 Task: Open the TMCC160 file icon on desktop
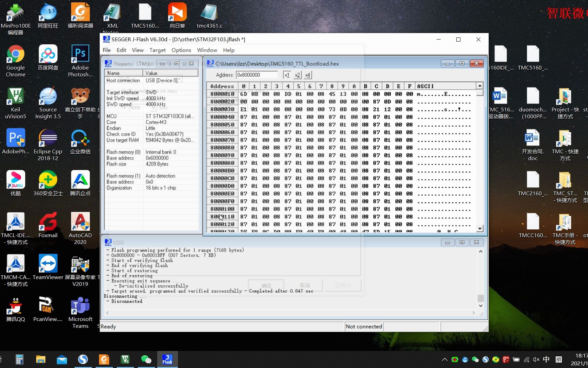click(533, 225)
